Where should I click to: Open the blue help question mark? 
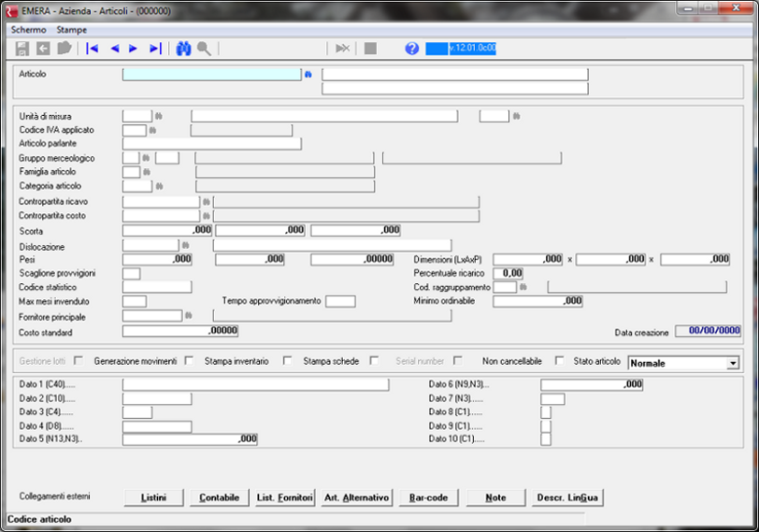click(411, 49)
